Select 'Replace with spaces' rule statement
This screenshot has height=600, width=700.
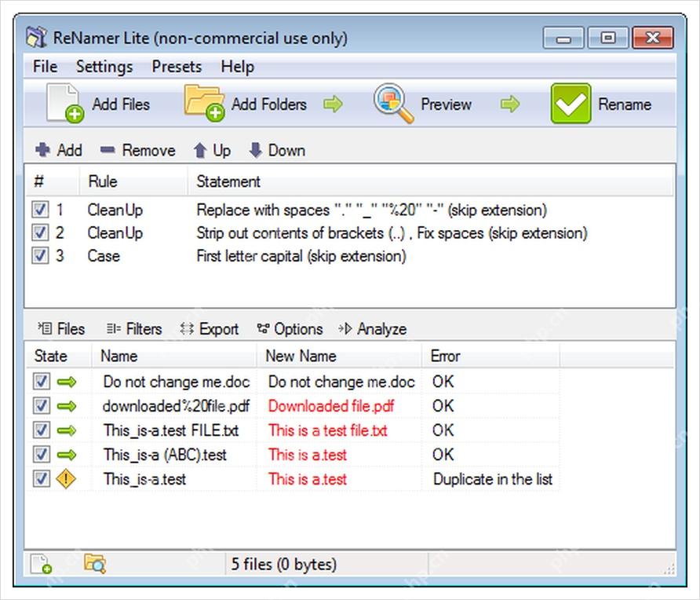pos(371,210)
